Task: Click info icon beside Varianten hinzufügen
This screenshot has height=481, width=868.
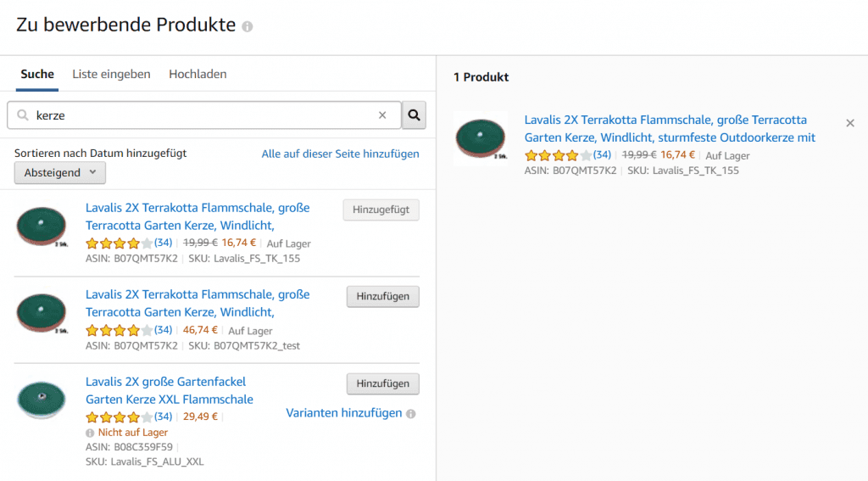Action: point(411,414)
